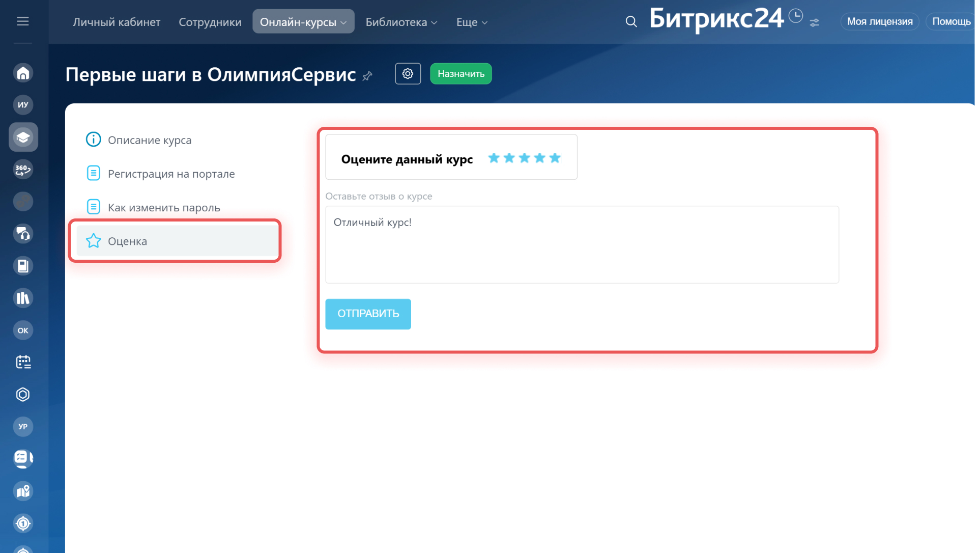Select the fifth rating star
Screen dimensions: 980x553
(555, 158)
